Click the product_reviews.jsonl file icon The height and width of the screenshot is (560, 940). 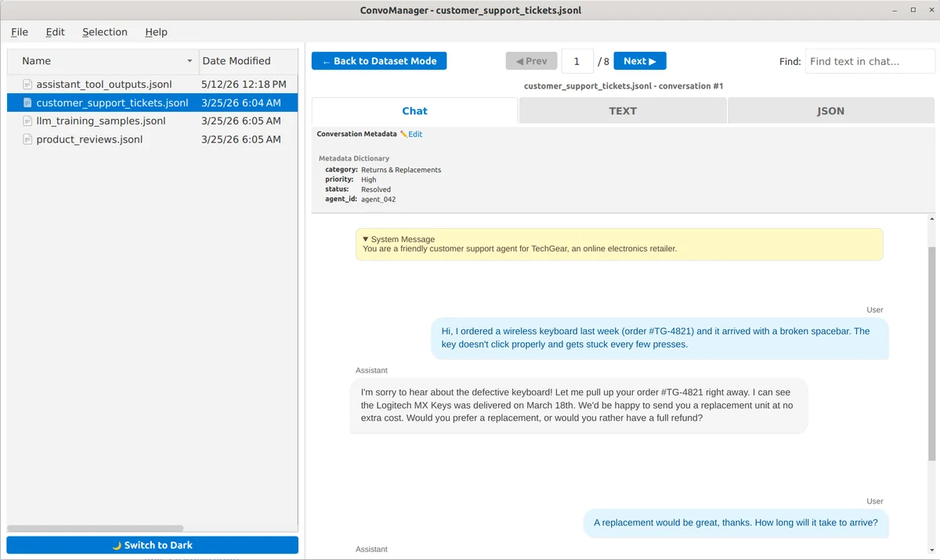coord(28,139)
